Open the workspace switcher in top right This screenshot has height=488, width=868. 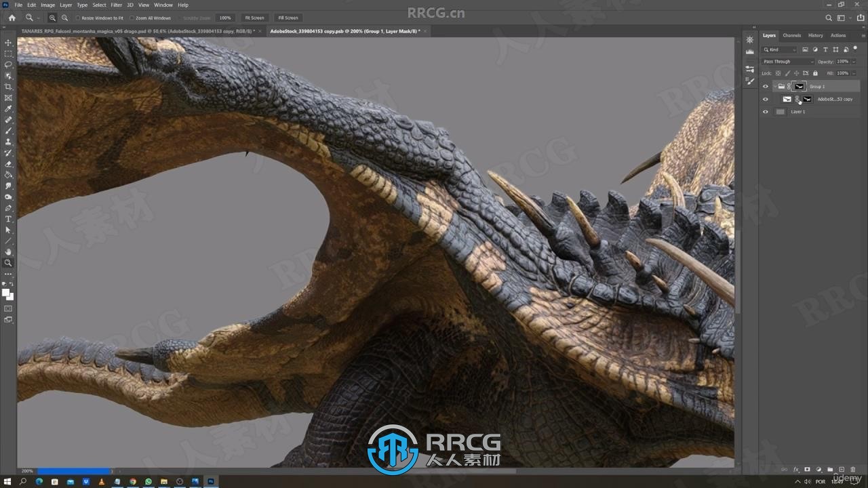[x=842, y=18]
